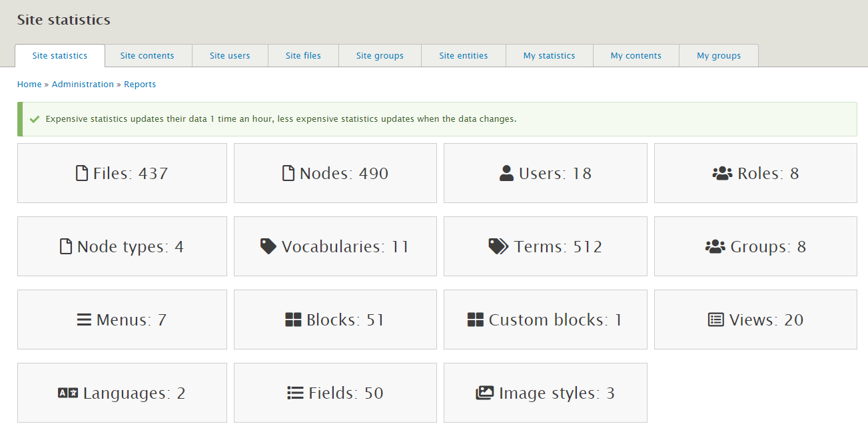Select the My statistics tab
This screenshot has height=434, width=868.
point(549,55)
